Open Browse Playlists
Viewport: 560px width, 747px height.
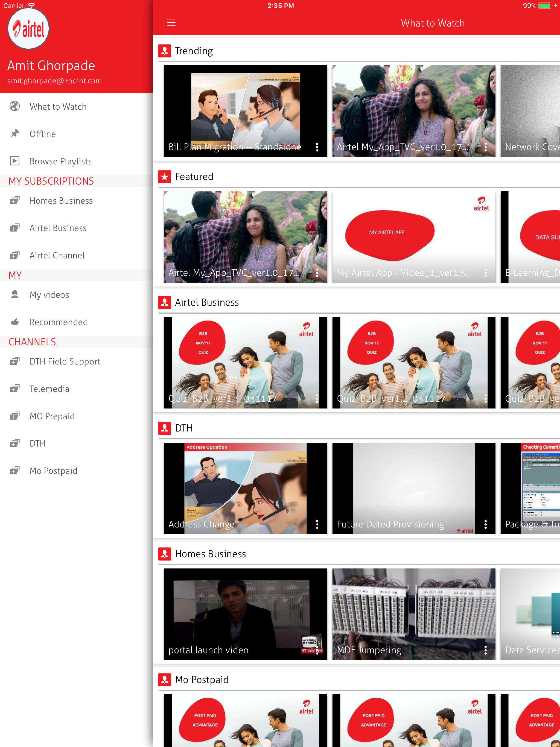point(76,161)
